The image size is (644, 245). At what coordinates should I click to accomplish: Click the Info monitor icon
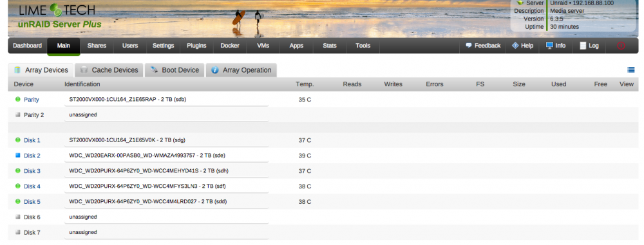pos(549,46)
